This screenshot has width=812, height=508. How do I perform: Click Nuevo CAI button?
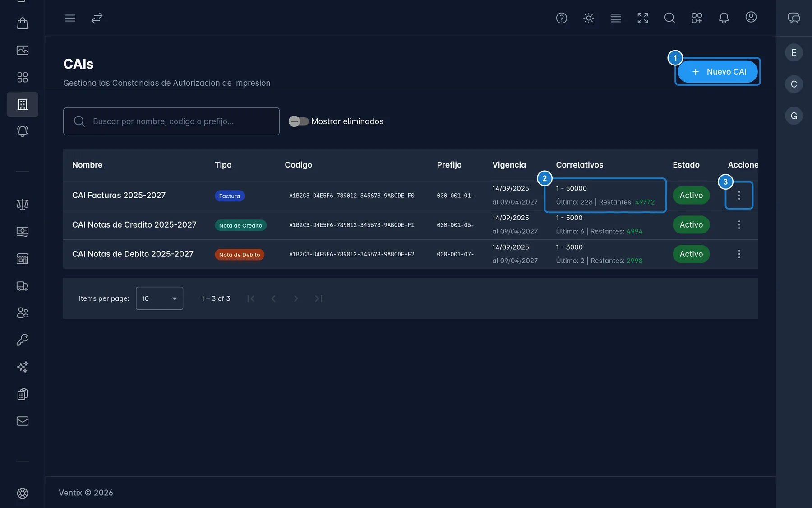[718, 72]
